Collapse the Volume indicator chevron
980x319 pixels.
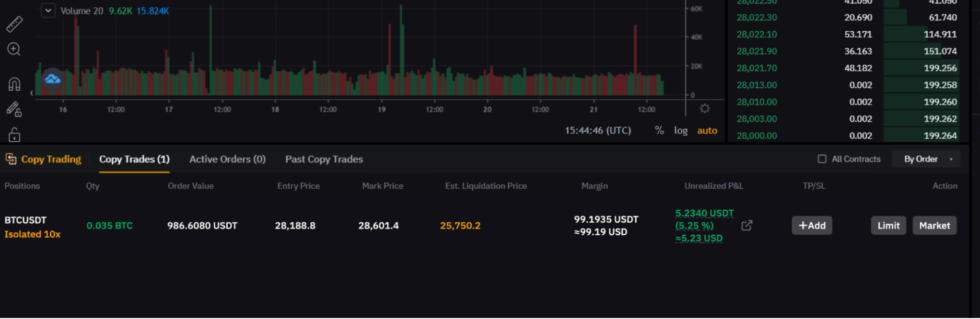48,11
